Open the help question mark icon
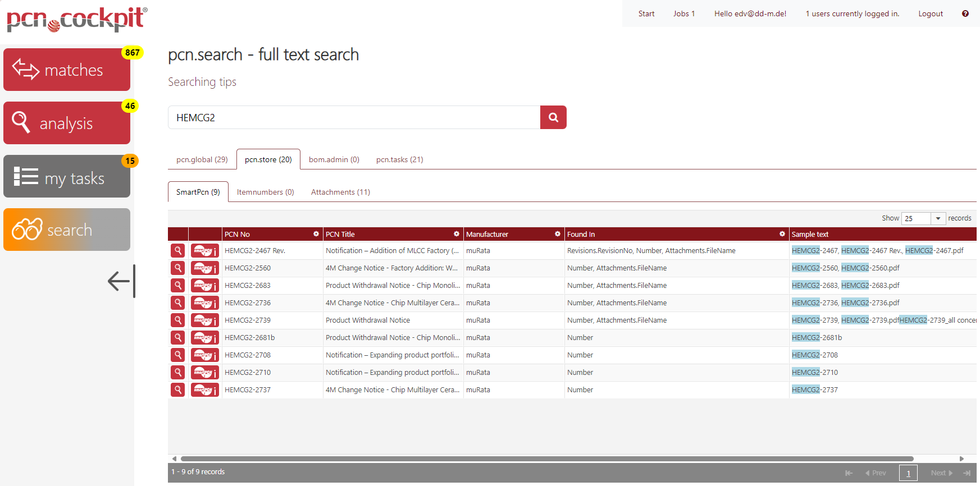The width and height of the screenshot is (980, 486). 965,13
